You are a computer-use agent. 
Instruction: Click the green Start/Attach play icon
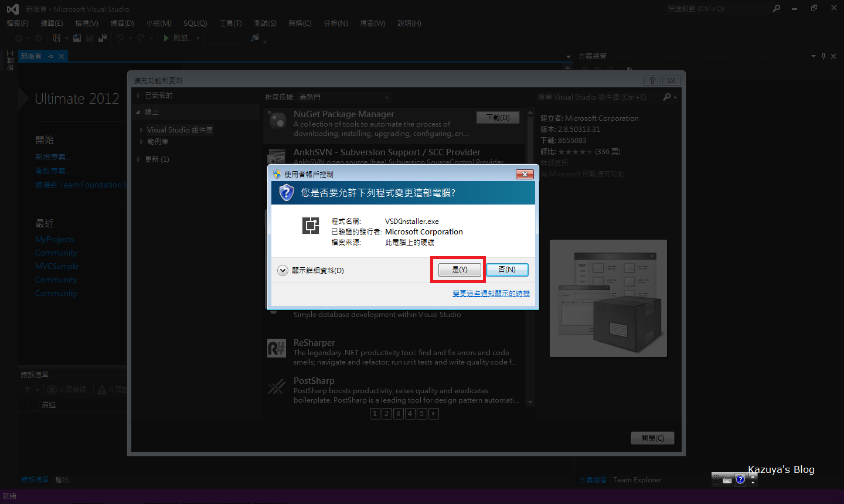(x=166, y=38)
